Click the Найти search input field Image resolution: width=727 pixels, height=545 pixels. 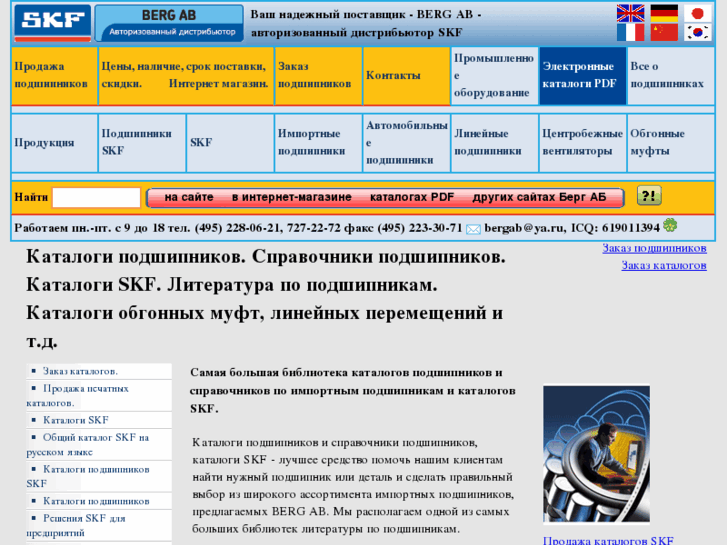[x=96, y=198]
